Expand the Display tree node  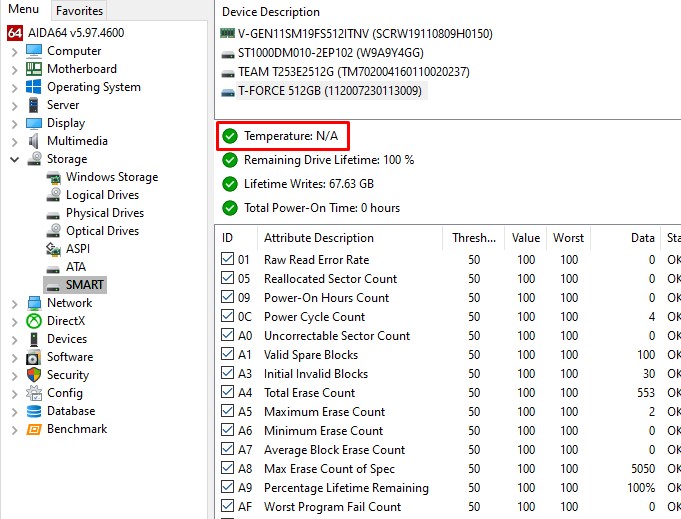(14, 124)
